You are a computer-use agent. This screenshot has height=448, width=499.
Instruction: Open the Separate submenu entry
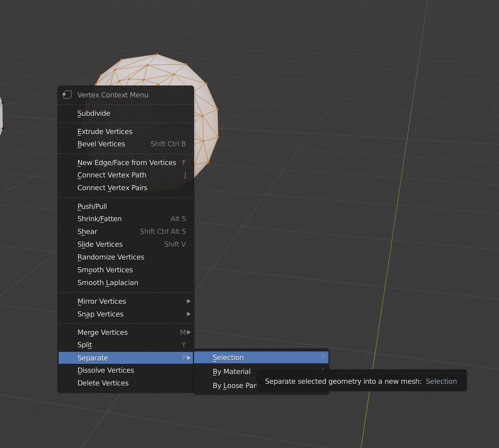coord(126,358)
